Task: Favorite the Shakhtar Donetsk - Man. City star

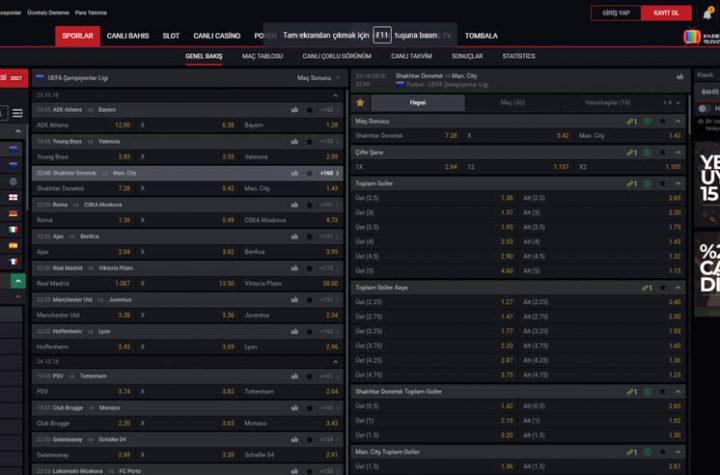Action: (x=309, y=173)
